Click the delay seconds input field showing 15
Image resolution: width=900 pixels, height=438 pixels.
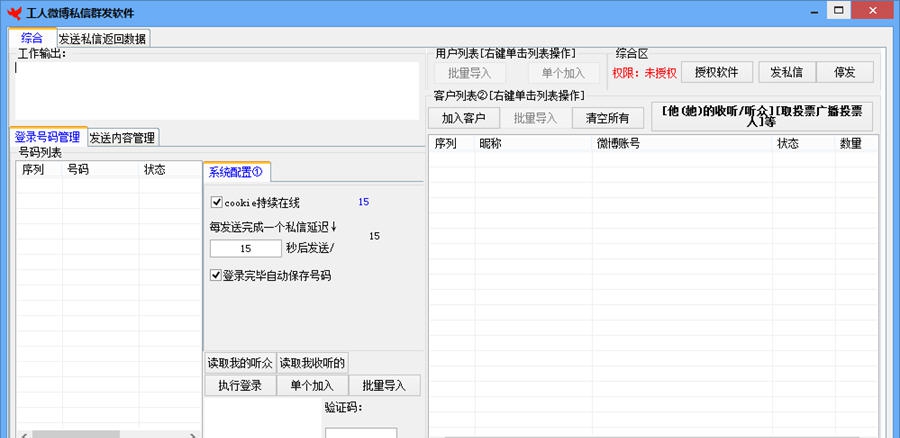(x=245, y=248)
